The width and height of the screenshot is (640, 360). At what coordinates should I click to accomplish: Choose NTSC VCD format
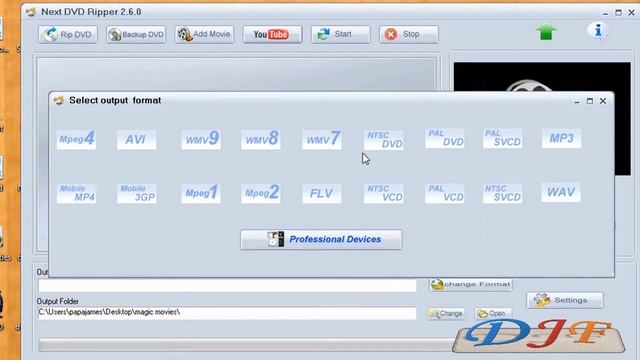pos(384,193)
